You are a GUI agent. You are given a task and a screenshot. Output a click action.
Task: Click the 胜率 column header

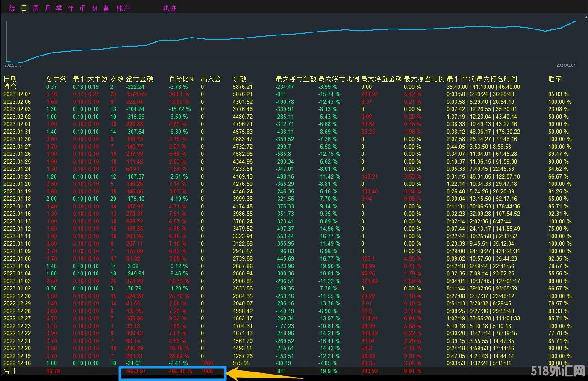[x=555, y=79]
